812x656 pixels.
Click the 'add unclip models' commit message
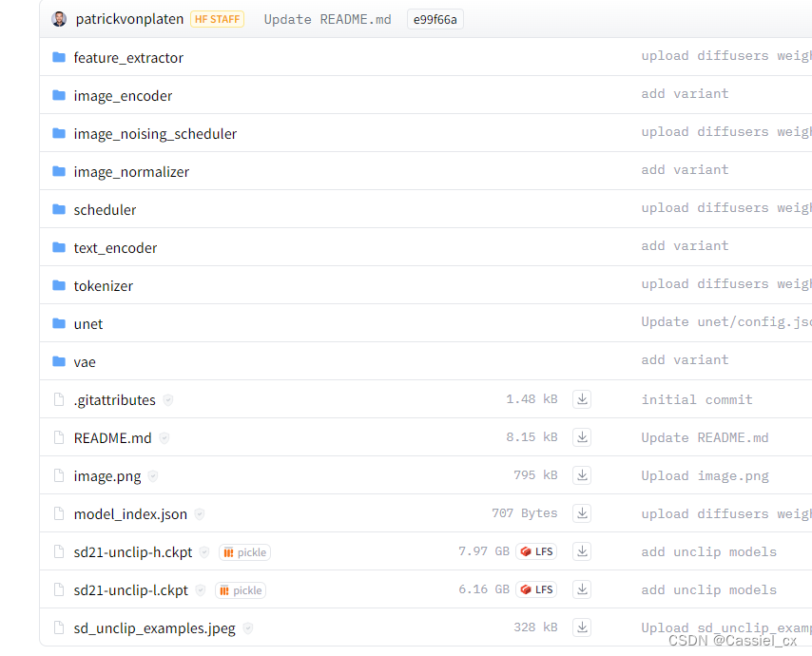tap(708, 551)
